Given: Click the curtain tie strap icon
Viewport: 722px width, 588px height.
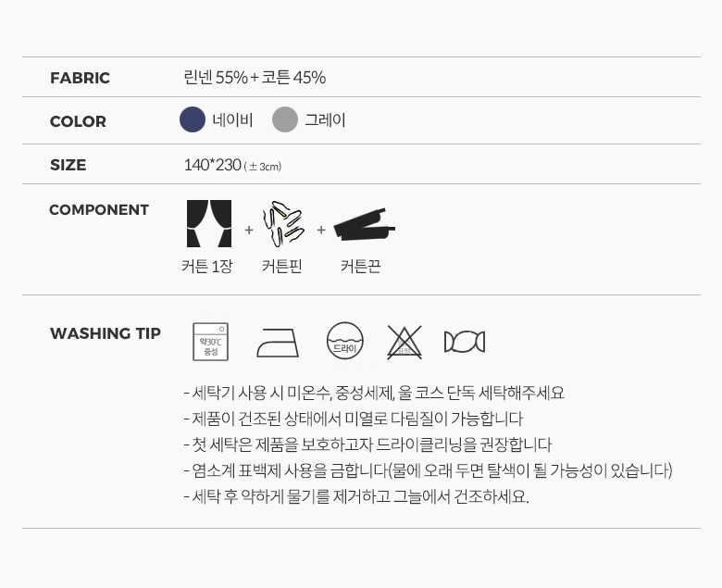Looking at the screenshot, I should pyautogui.click(x=364, y=224).
